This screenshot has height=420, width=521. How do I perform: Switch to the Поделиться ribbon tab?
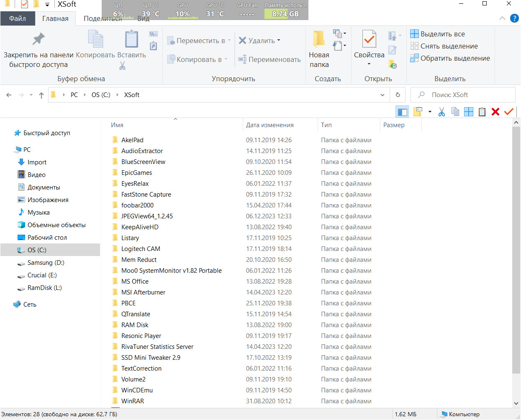103,18
